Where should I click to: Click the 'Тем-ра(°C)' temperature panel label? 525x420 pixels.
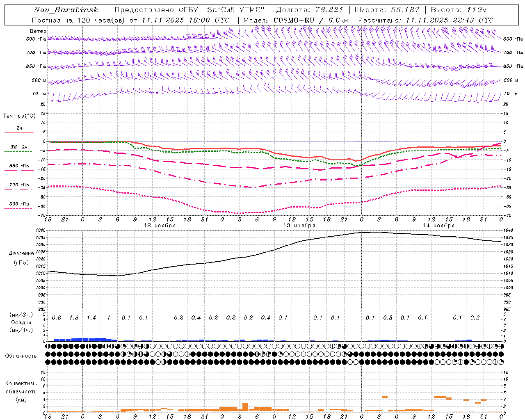tap(19, 116)
